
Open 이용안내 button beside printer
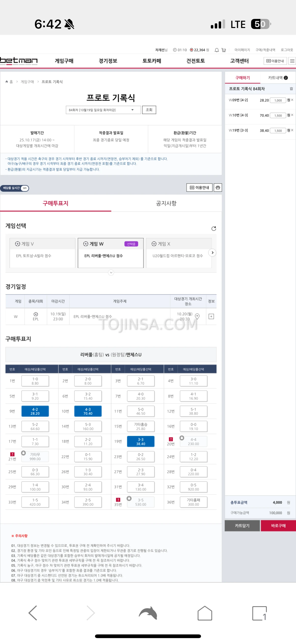tap(200, 187)
